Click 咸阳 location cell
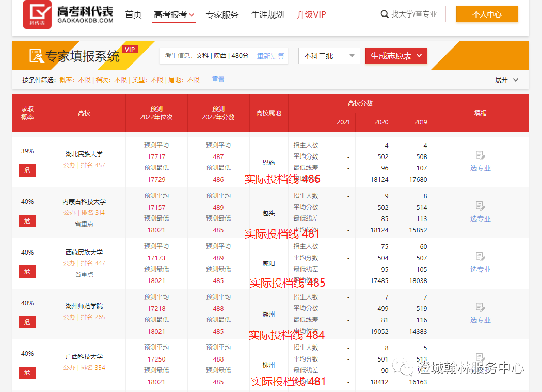Screen dimensions: 542x392 click(x=268, y=263)
